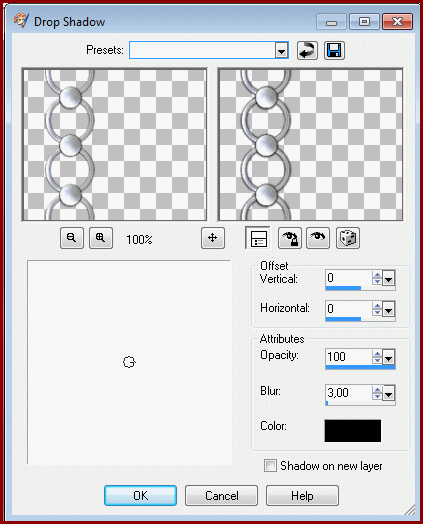This screenshot has width=423, height=524.
Task: Open the Blur slider dropdown
Action: pos(388,393)
